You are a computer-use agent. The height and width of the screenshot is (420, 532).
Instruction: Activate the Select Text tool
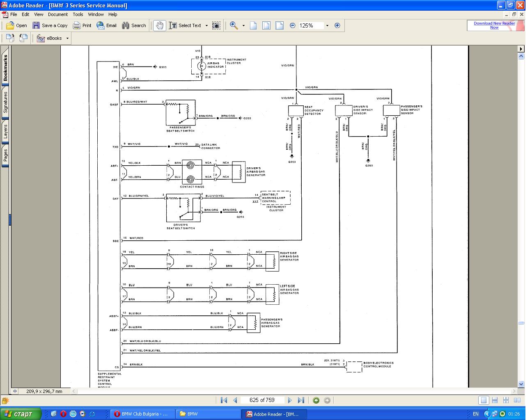tap(185, 25)
